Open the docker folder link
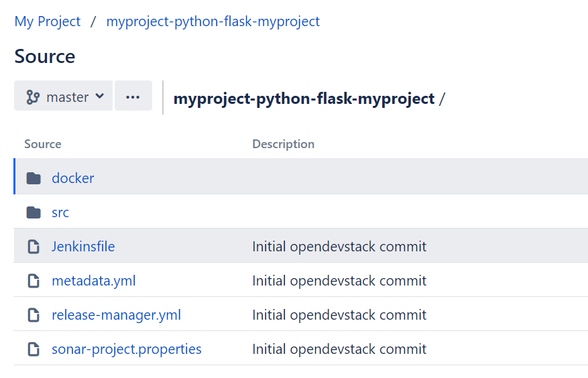The width and height of the screenshot is (588, 378). coord(73,178)
